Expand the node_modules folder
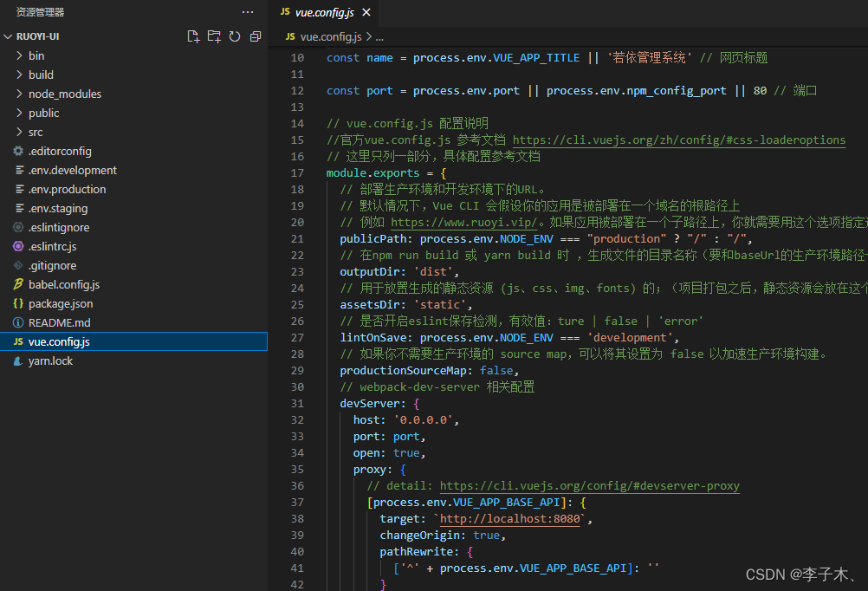This screenshot has width=868, height=591. click(19, 94)
